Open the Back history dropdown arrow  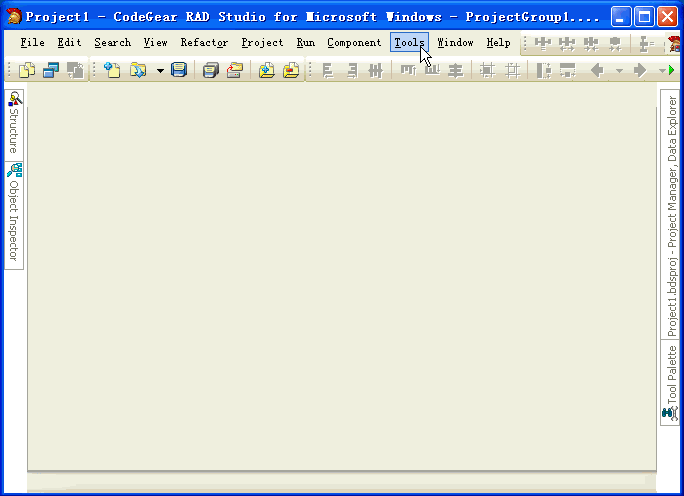619,70
